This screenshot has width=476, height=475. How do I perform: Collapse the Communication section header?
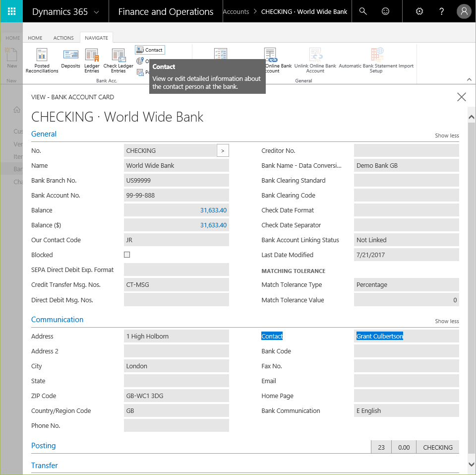[57, 320]
